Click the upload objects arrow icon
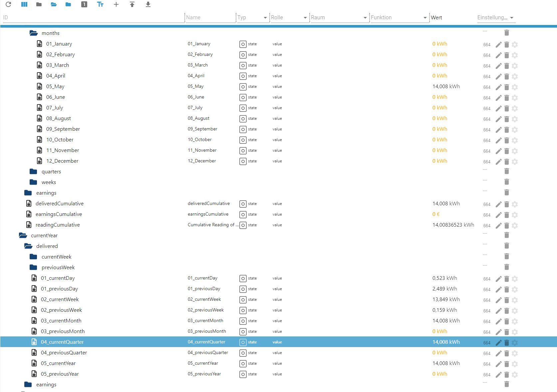Viewport: 557px width, 392px height. pos(132,4)
